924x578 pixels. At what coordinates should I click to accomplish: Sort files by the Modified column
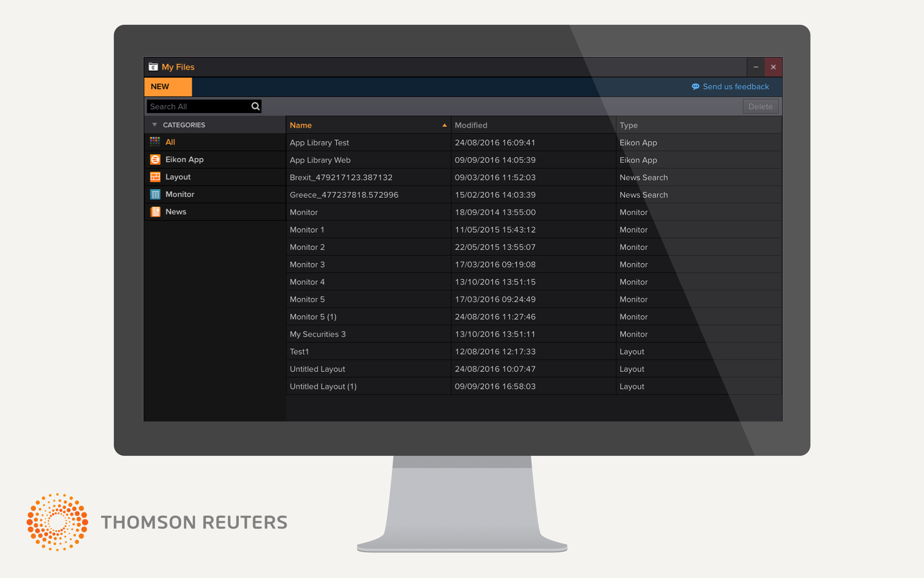click(x=471, y=125)
